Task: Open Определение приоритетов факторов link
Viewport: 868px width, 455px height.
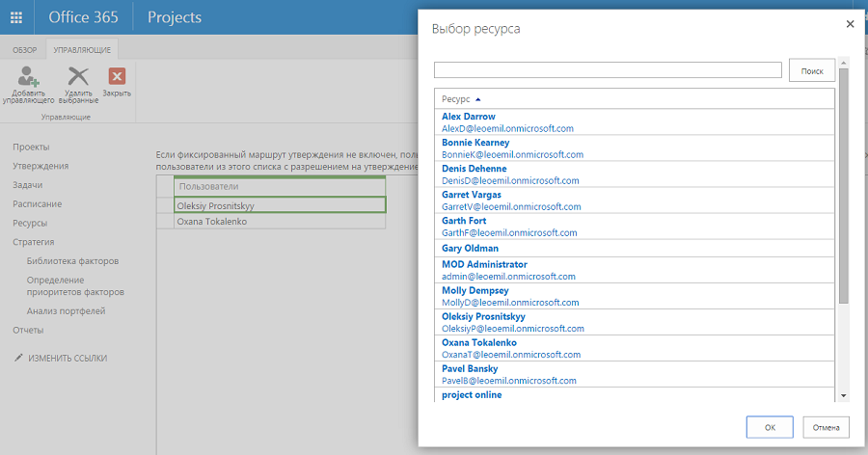Action: click(x=75, y=285)
